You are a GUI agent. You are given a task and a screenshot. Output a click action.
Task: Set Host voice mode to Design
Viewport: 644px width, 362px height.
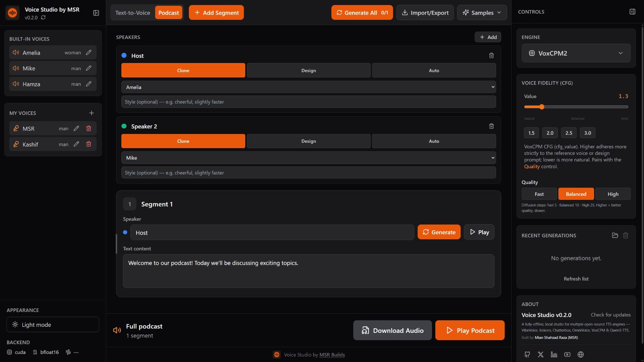pos(309,70)
